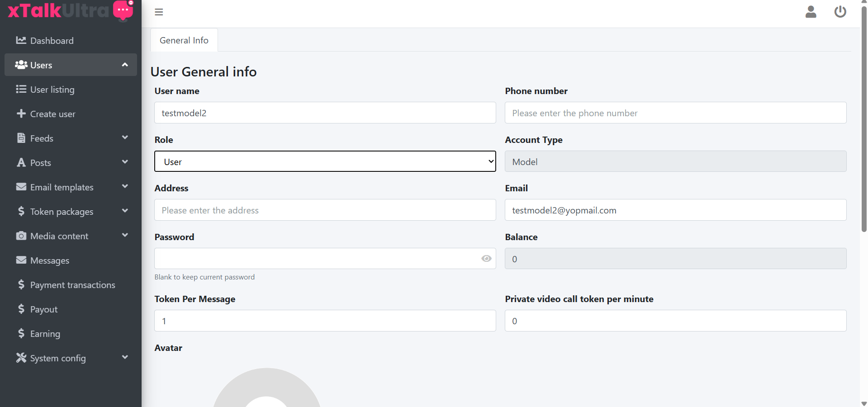Click the Phone number input field
Image resolution: width=868 pixels, height=407 pixels.
[675, 113]
